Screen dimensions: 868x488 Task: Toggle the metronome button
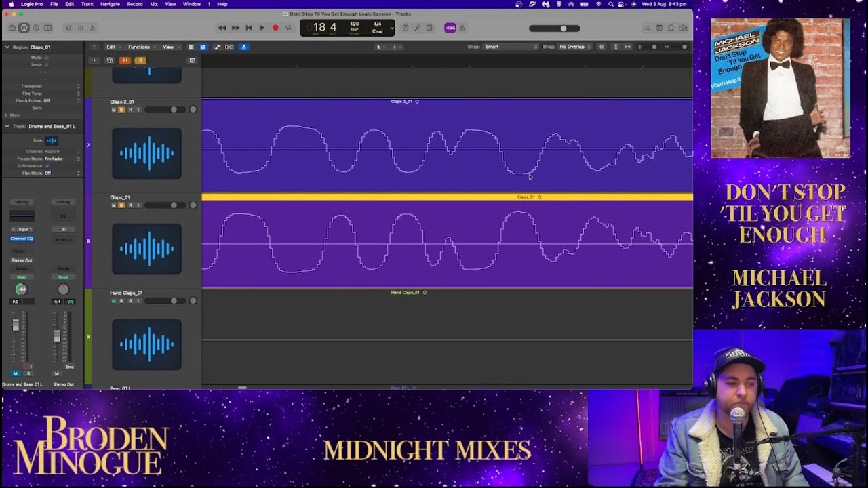(462, 28)
